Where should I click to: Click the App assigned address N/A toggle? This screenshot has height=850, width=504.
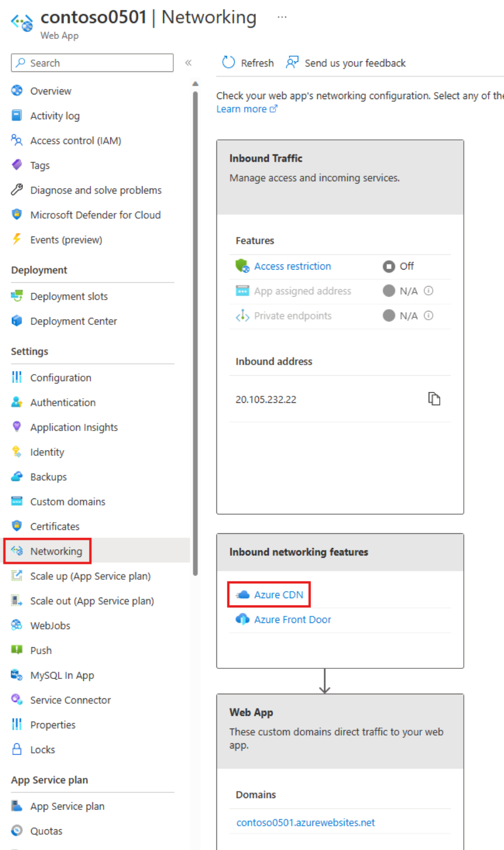coord(388,291)
